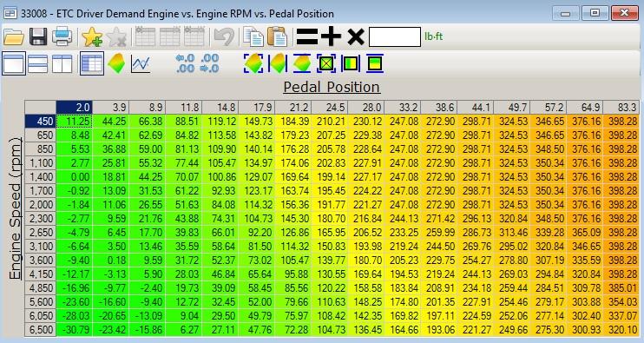
Task: Apply multiply operator button
Action: pyautogui.click(x=356, y=37)
